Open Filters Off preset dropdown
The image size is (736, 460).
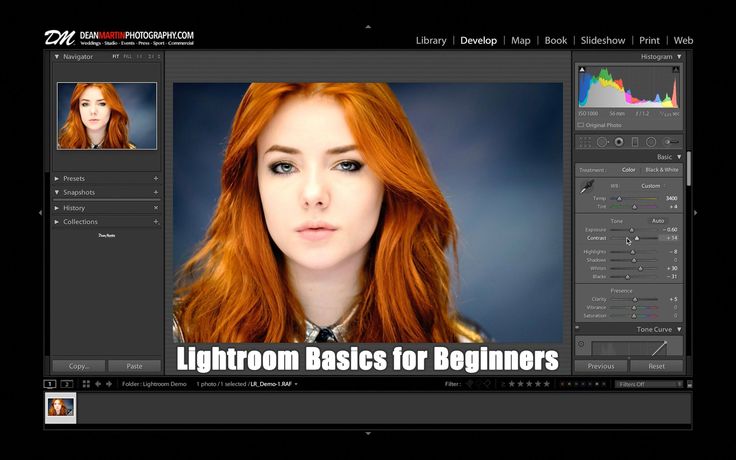click(x=649, y=384)
